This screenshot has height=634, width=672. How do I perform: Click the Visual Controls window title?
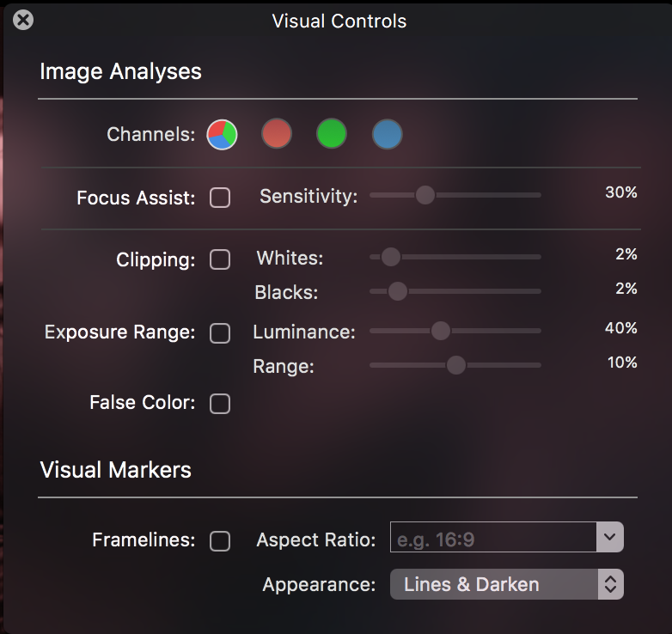click(339, 21)
